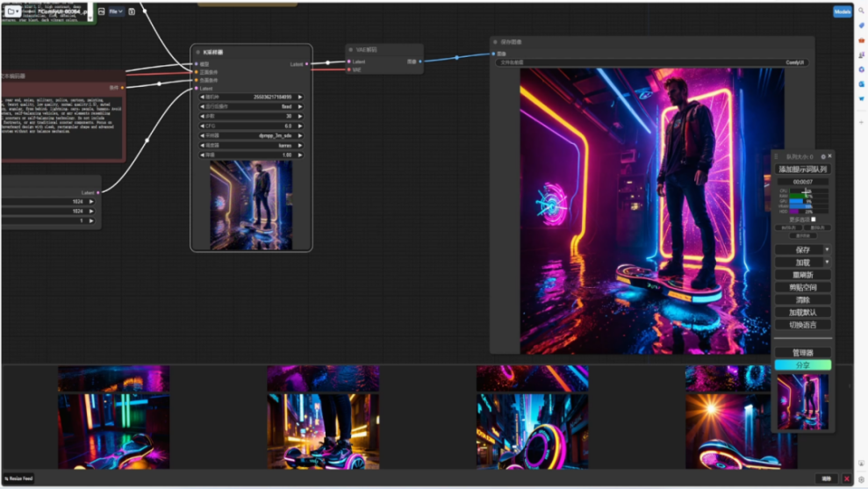Viewport: 868px width, 489px height.
Task: Click the 重刷新 refresh button
Action: pyautogui.click(x=803, y=276)
